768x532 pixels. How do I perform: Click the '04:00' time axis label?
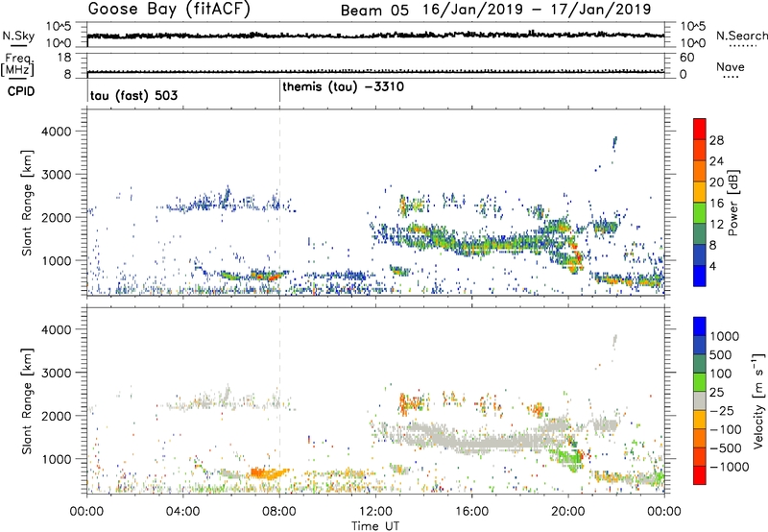[182, 512]
